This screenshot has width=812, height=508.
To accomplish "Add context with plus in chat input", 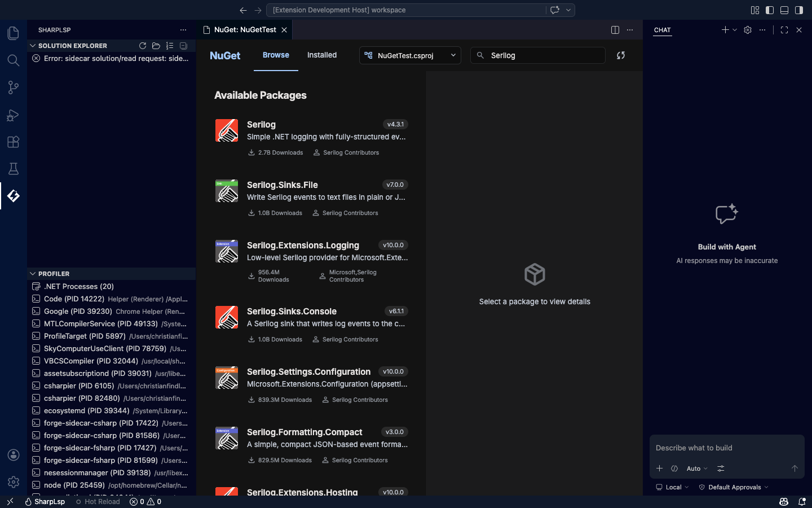I will pyautogui.click(x=659, y=468).
